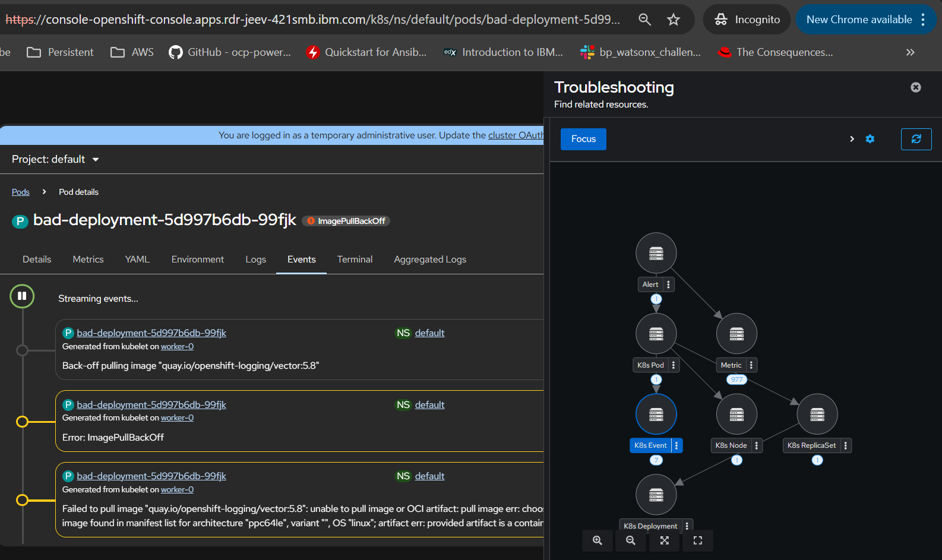Open the zoom magnifier in address bar
The width and height of the screenshot is (942, 560).
click(644, 20)
